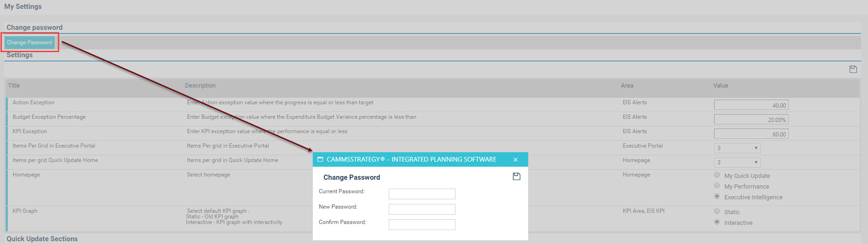Edit the KPI Exception value field
This screenshot has height=244, width=868.
point(751,134)
